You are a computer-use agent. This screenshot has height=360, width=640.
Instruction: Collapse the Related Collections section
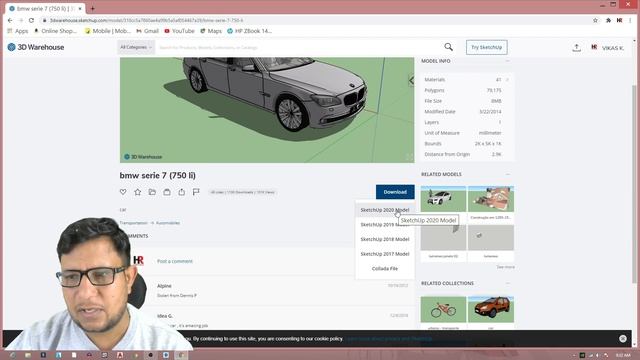[508, 283]
